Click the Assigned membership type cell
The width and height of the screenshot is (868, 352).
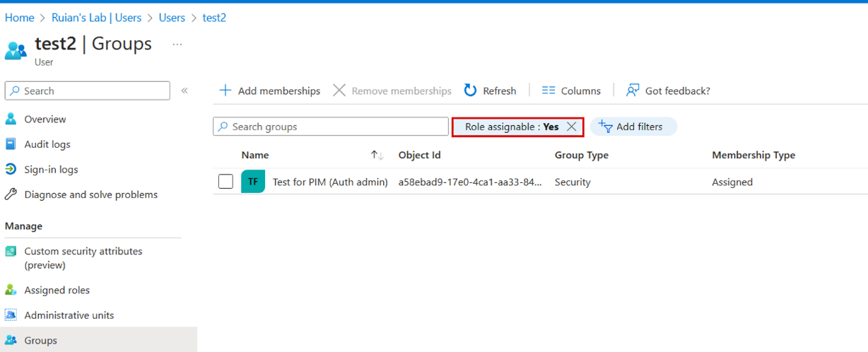tap(732, 182)
